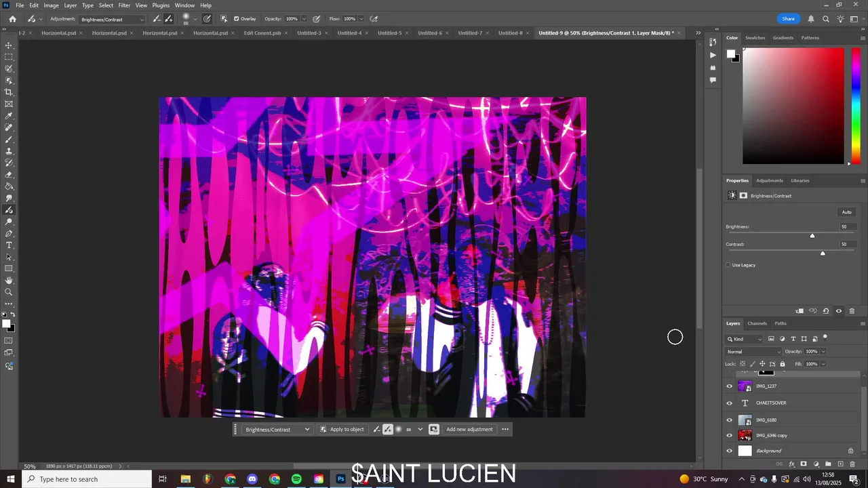
Task: Open the Opacity dropdown in options bar
Action: [303, 19]
